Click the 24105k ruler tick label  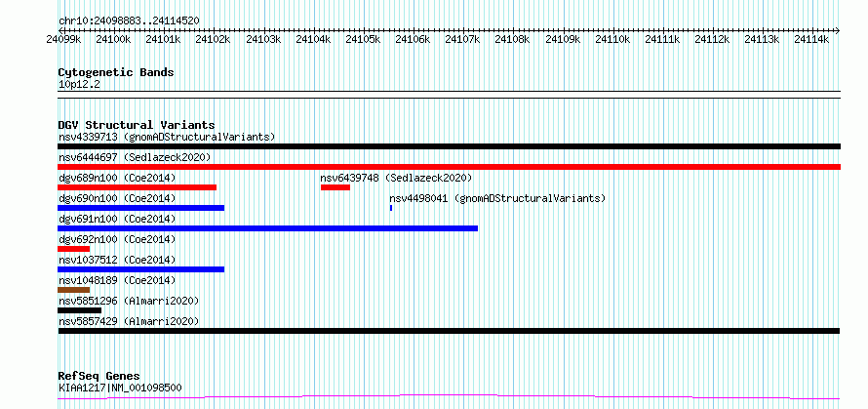click(363, 39)
